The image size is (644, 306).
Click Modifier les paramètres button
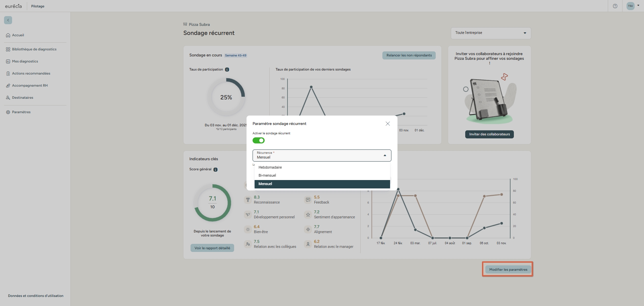click(508, 269)
